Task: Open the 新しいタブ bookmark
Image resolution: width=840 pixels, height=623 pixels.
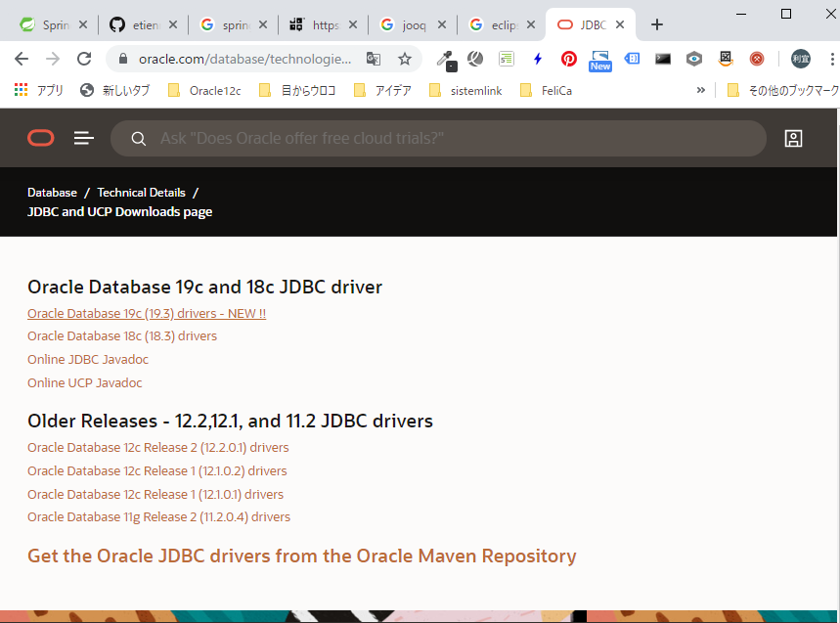Action: [x=115, y=91]
